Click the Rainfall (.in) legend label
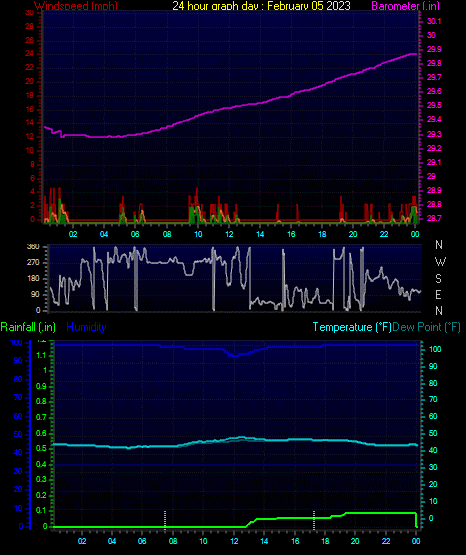This screenshot has height=555, width=466. point(28,327)
